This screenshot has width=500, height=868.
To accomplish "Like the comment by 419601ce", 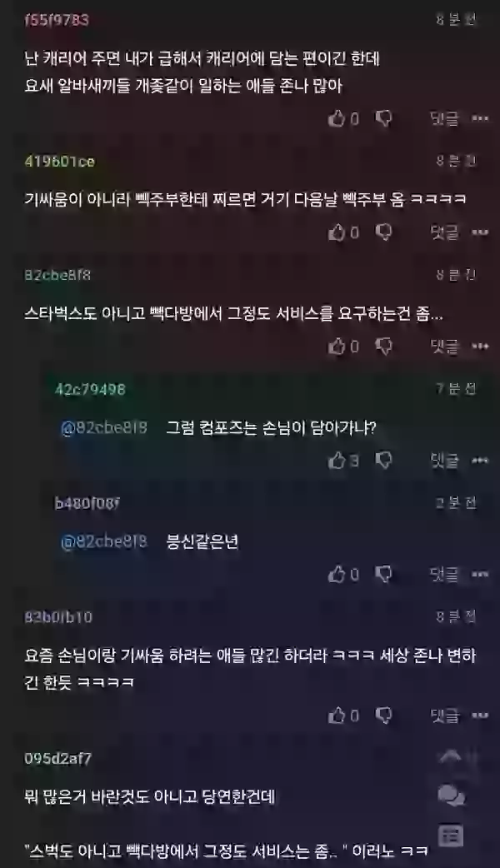I will (x=337, y=232).
